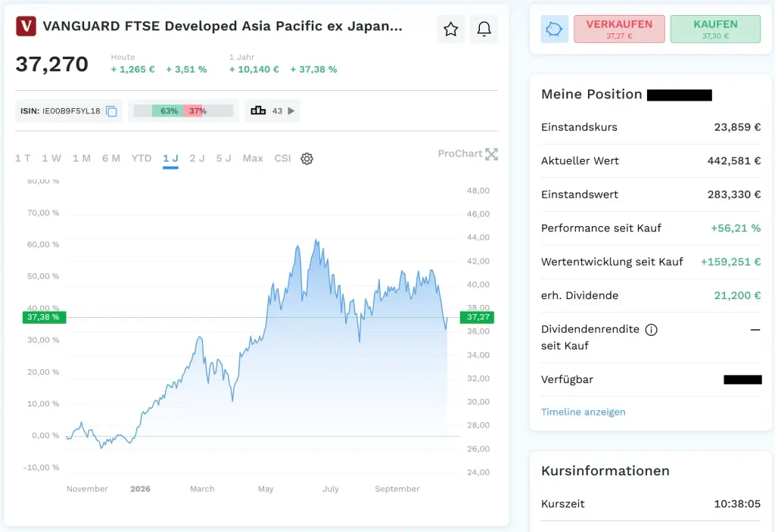This screenshot has height=532, width=775.
Task: Click the 1 Jahr percent + 37,38 %
Action: tap(313, 69)
